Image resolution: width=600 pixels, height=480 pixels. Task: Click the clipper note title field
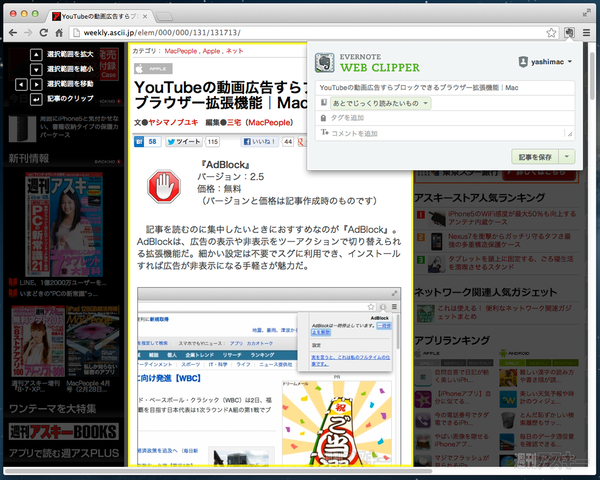(x=445, y=88)
